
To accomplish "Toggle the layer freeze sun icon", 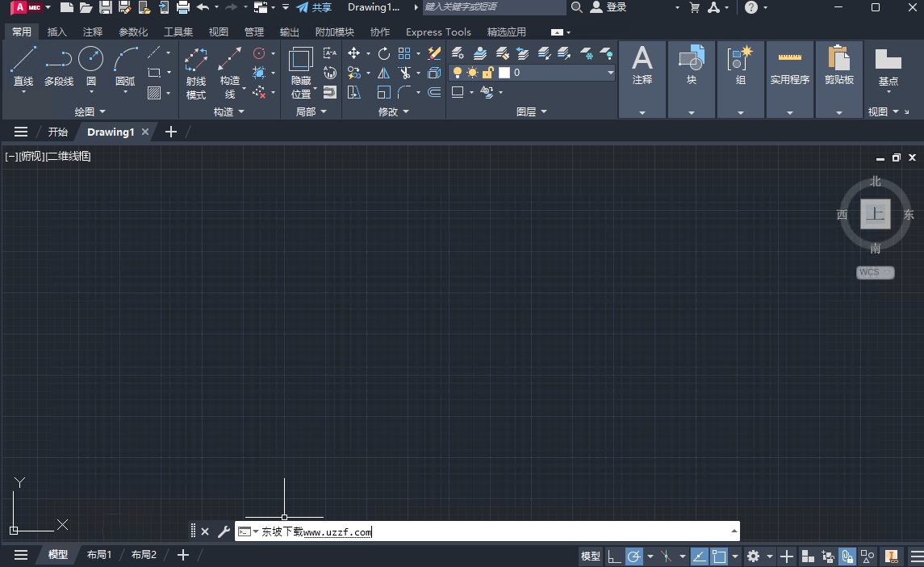I will (x=472, y=73).
